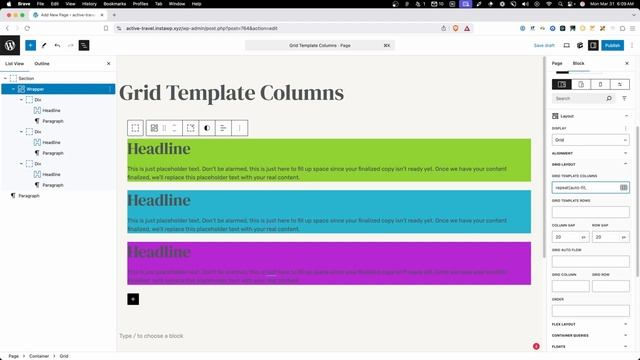640x360 pixels.
Task: Click the Page breadcrumb at bottom
Action: [x=13, y=356]
